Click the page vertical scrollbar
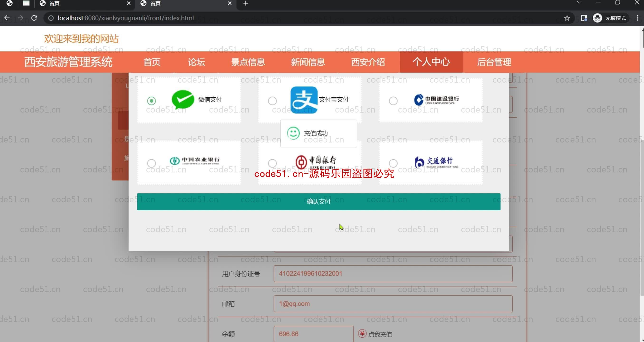Viewport: 644px width, 342px height. click(x=642, y=184)
